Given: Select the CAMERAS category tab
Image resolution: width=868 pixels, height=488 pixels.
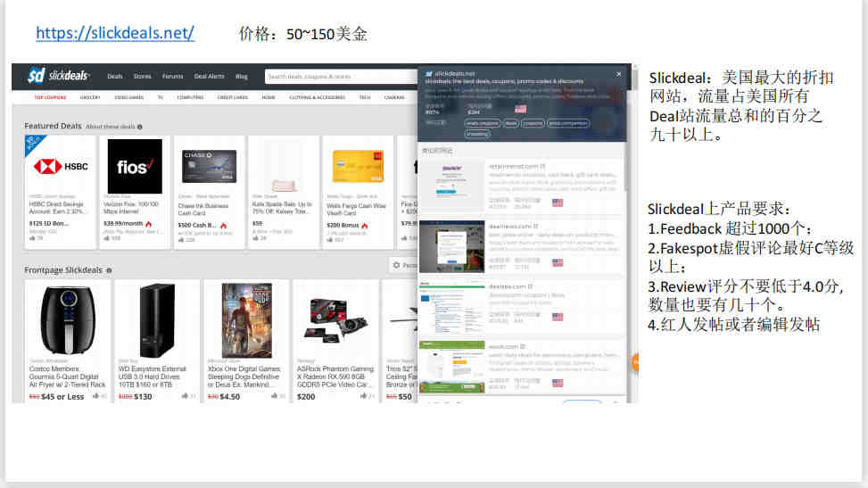Looking at the screenshot, I should pos(394,97).
